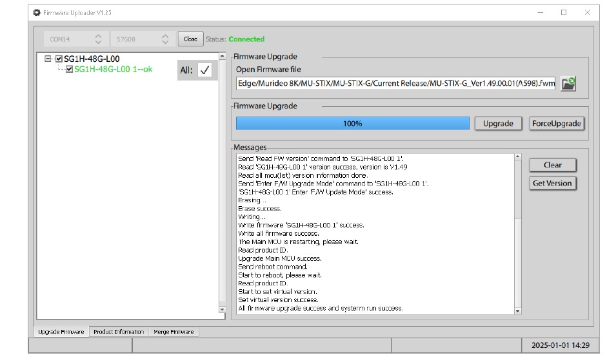Click the Get Version button
The height and width of the screenshot is (364, 616).
tap(551, 183)
